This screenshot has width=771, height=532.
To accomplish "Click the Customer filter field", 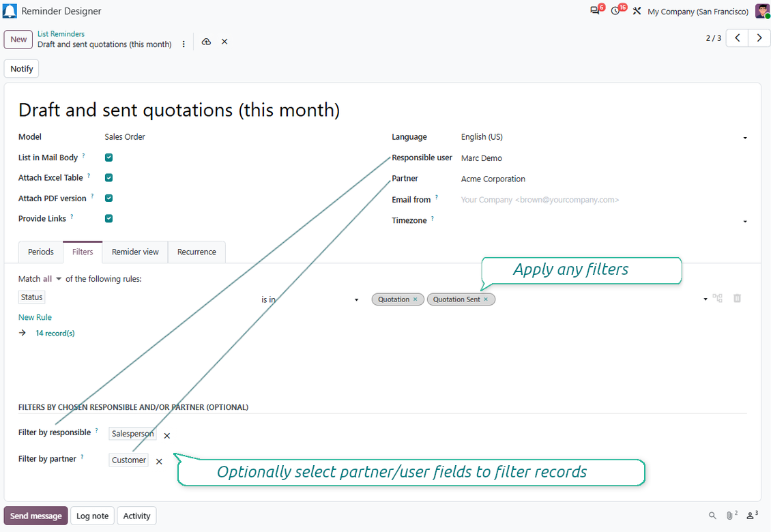I will click(x=128, y=460).
